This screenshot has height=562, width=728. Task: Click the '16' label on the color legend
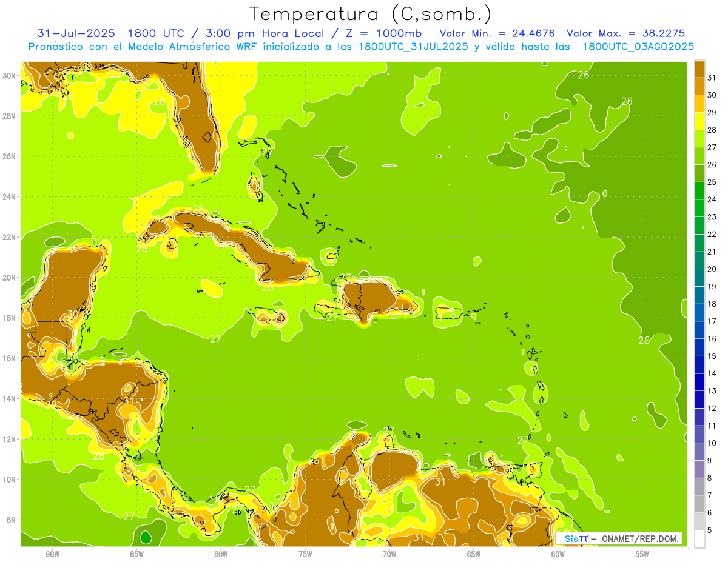pyautogui.click(x=712, y=338)
